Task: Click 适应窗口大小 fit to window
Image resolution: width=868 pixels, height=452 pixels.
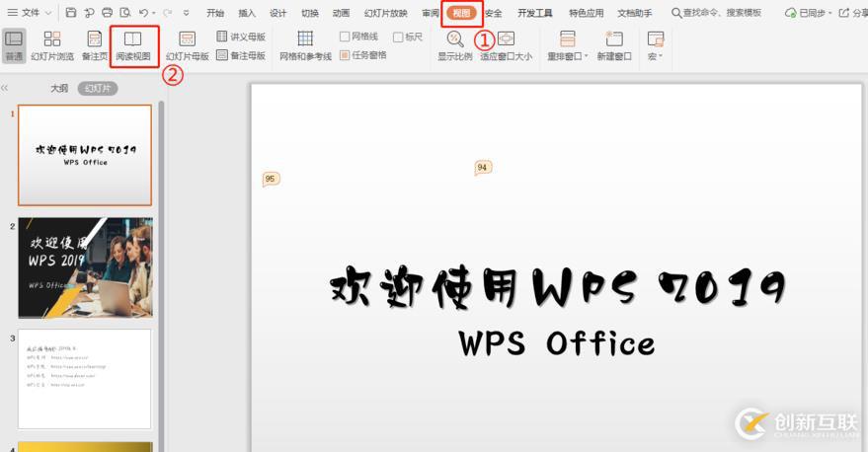Action: 506,46
